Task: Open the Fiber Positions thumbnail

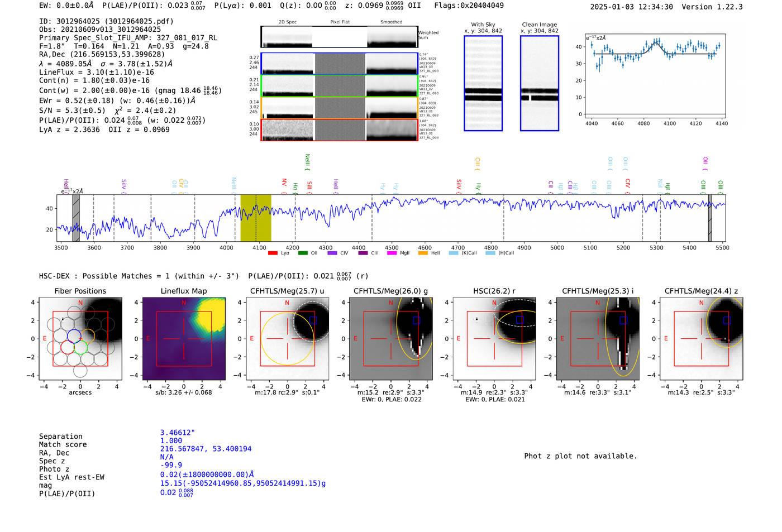Action: pos(80,338)
